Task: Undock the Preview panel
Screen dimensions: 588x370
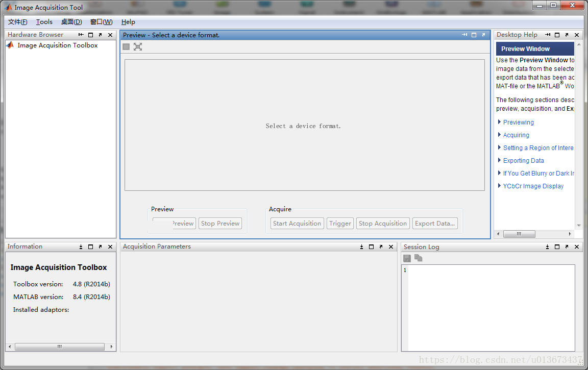Action: coord(483,35)
